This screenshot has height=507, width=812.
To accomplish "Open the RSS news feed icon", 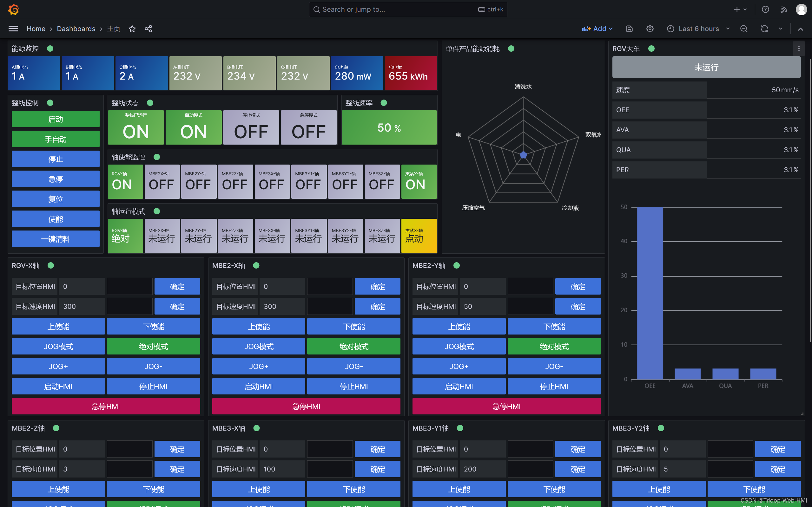I will tap(784, 10).
